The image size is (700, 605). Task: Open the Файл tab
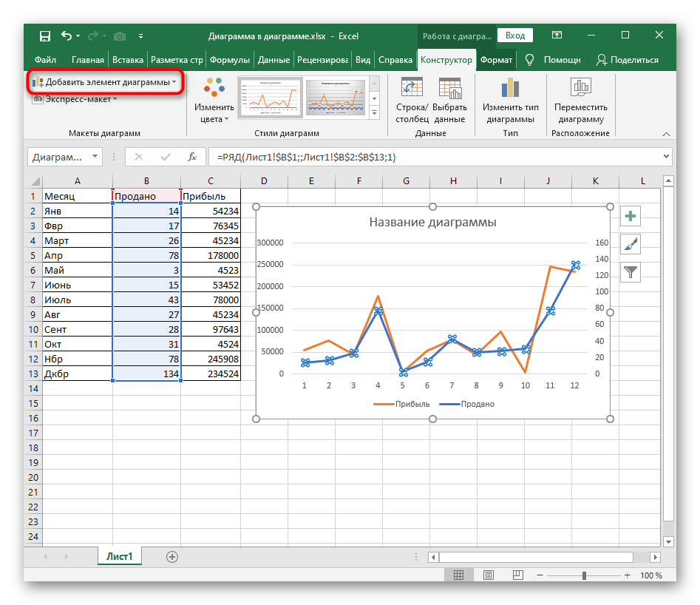click(45, 60)
